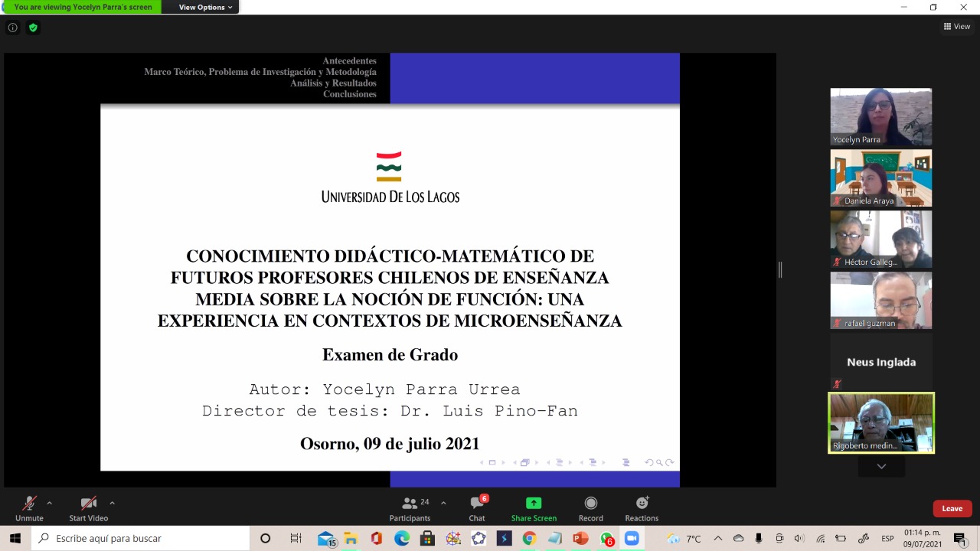Image resolution: width=980 pixels, height=551 pixels.
Task: Open the Participants panel
Action: click(410, 509)
